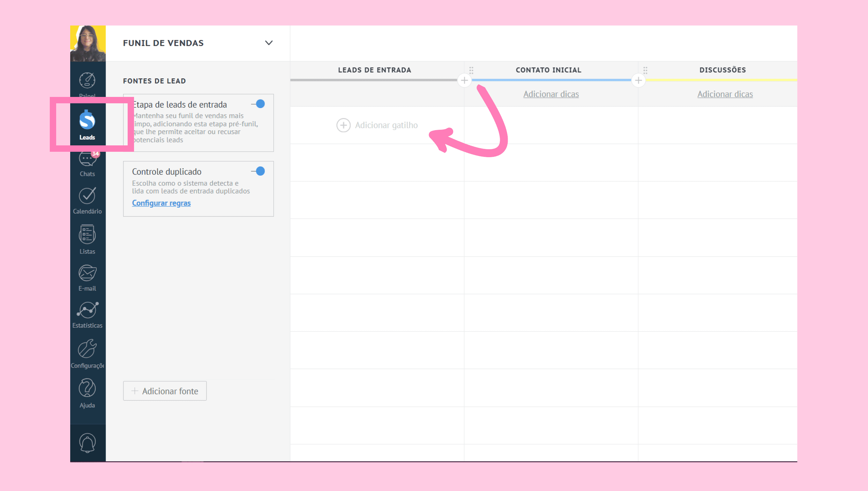Select the Contato Inicial column header
868x491 pixels.
(549, 70)
